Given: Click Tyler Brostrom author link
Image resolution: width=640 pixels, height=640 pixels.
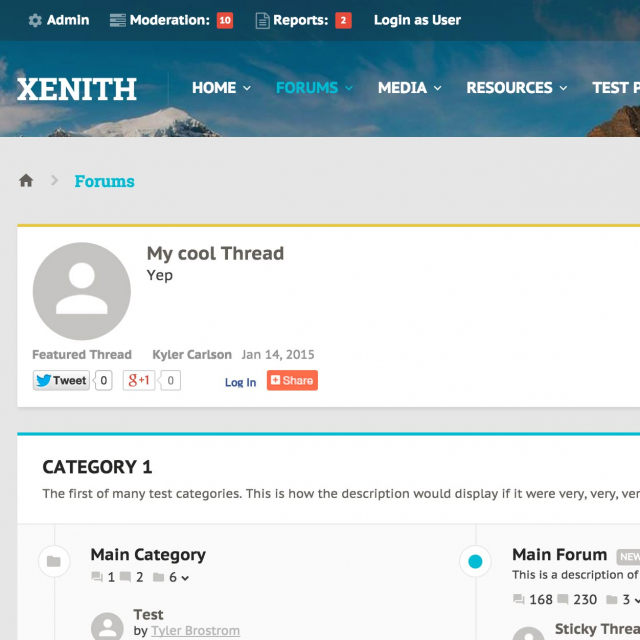Looking at the screenshot, I should pyautogui.click(x=195, y=631).
